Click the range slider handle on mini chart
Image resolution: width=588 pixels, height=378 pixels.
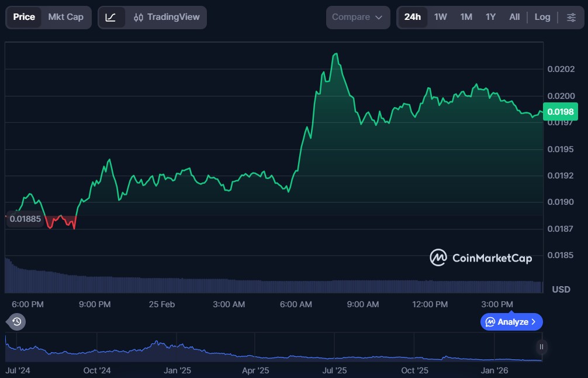click(x=541, y=347)
